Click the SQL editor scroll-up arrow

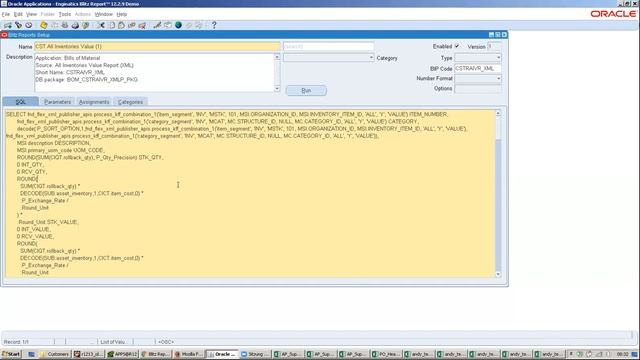pyautogui.click(x=498, y=113)
